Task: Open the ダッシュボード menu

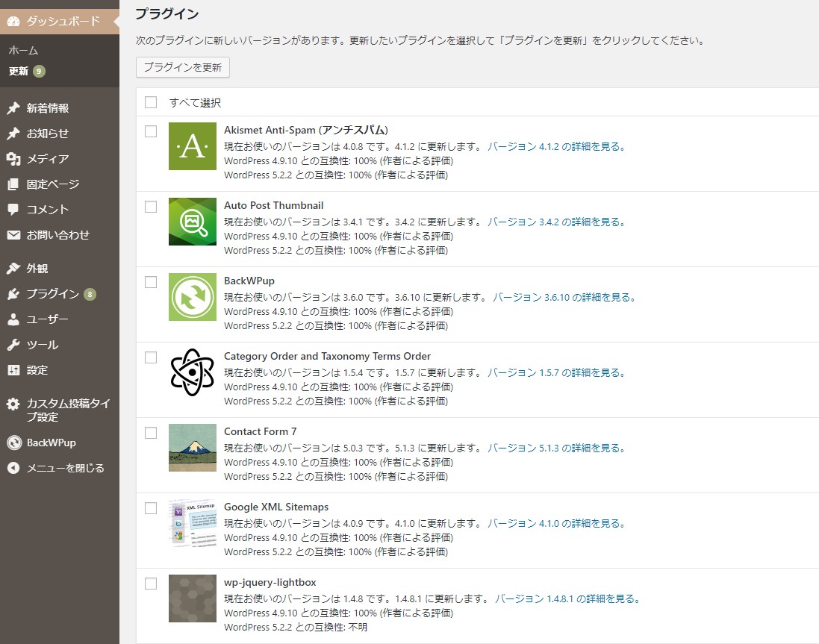Action: pyautogui.click(x=60, y=22)
